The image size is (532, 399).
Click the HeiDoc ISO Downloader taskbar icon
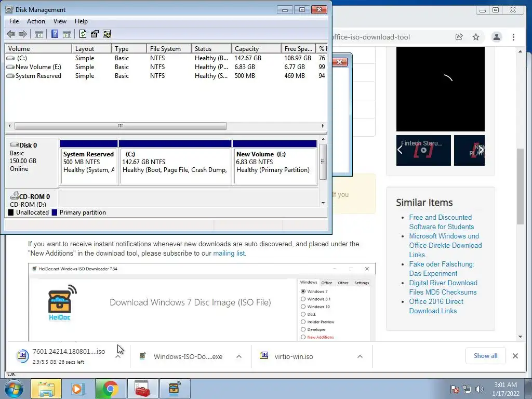point(175,389)
